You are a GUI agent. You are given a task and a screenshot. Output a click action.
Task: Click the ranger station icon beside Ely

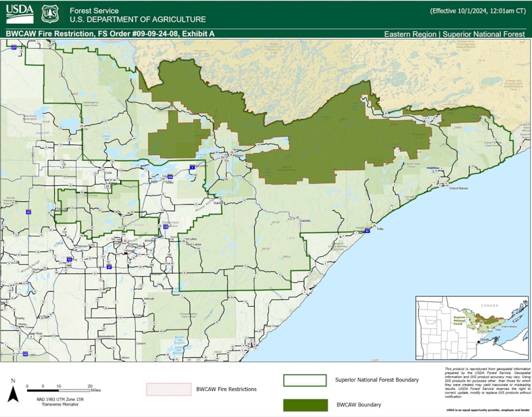click(222, 157)
